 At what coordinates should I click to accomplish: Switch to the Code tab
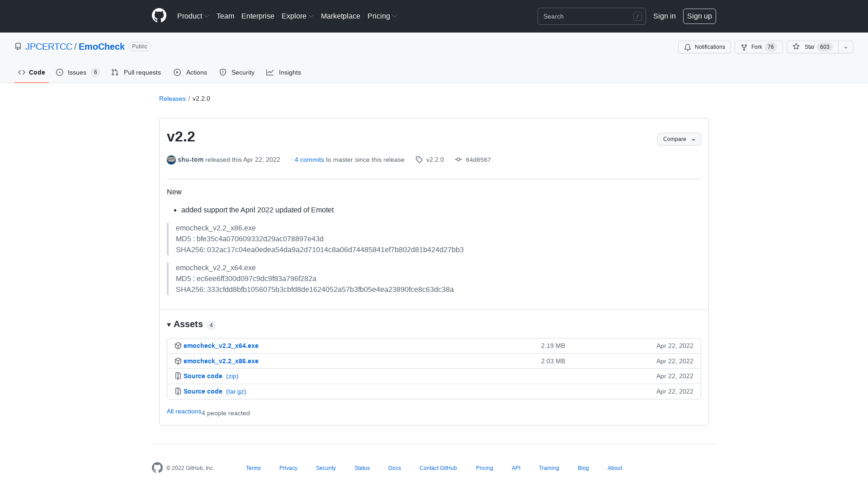click(32, 72)
